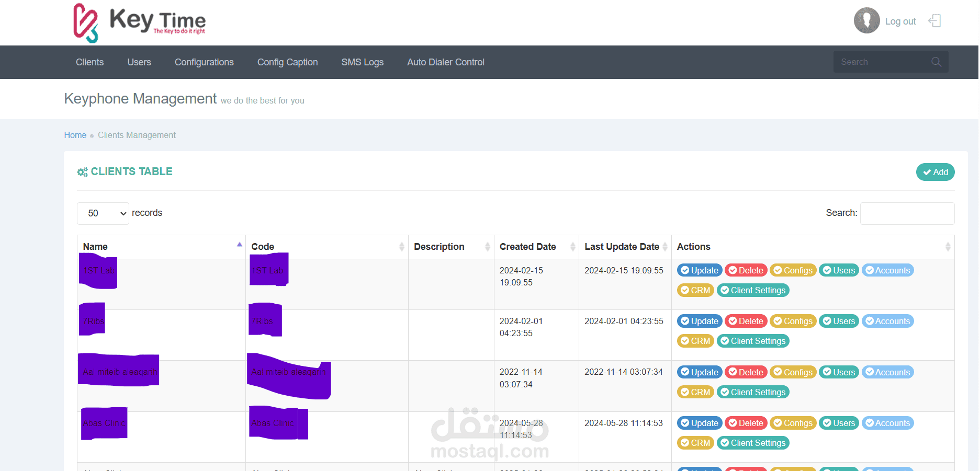Open CRM for Abas Clinic
Image resolution: width=980 pixels, height=471 pixels.
pyautogui.click(x=695, y=443)
